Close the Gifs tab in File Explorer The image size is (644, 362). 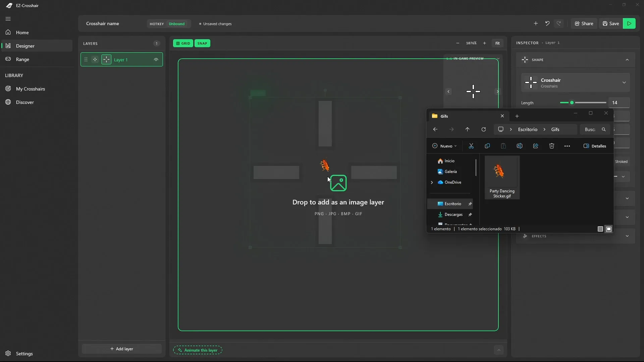click(502, 116)
